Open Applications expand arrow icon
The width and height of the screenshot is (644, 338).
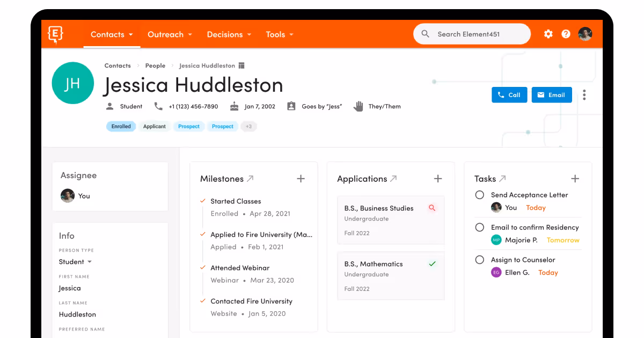pos(393,179)
